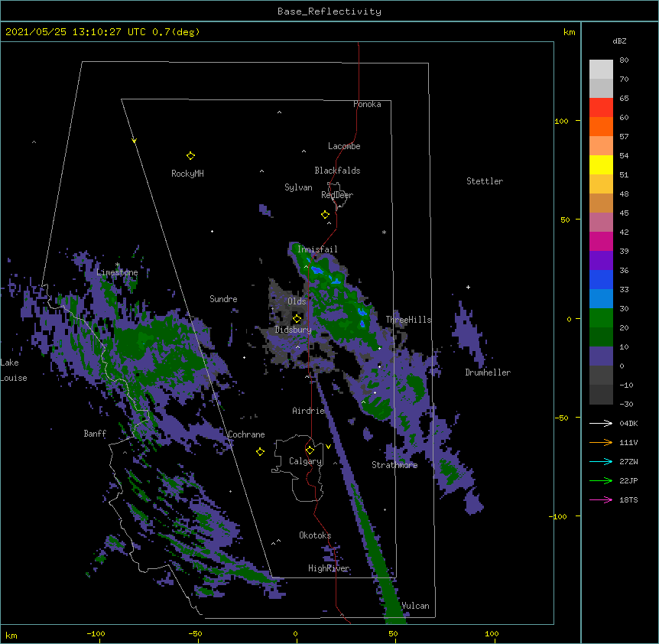
Task: Click the 50 tick on right axis
Action: [565, 220]
